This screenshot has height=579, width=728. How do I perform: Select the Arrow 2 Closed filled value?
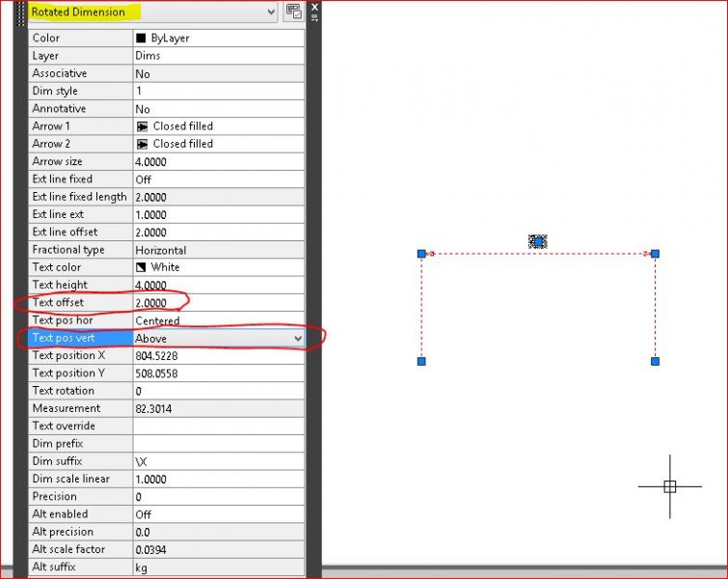(219, 144)
